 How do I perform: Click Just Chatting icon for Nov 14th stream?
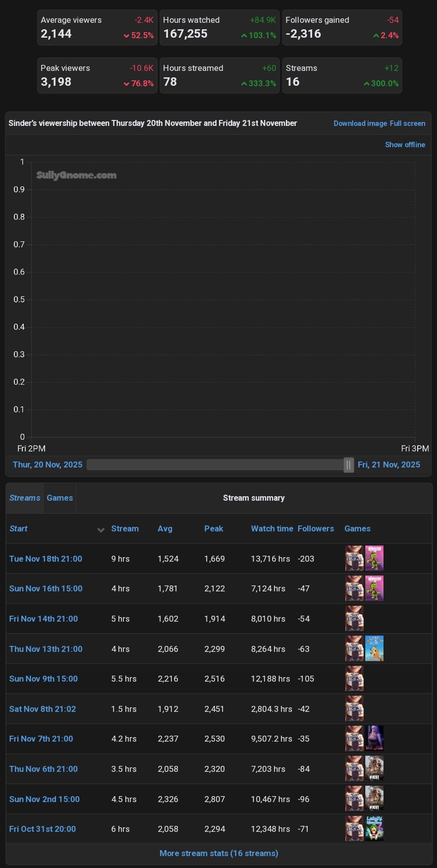(354, 618)
